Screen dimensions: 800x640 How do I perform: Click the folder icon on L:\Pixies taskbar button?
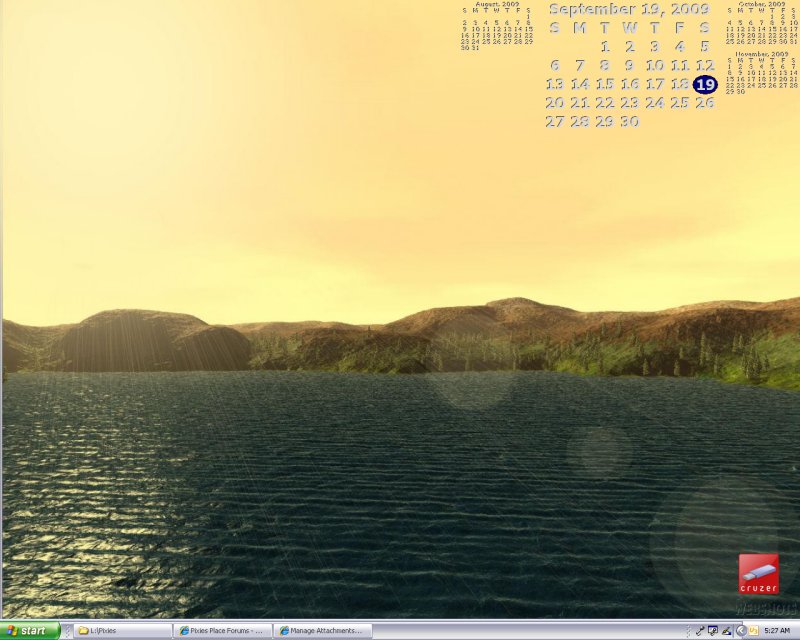pos(83,631)
